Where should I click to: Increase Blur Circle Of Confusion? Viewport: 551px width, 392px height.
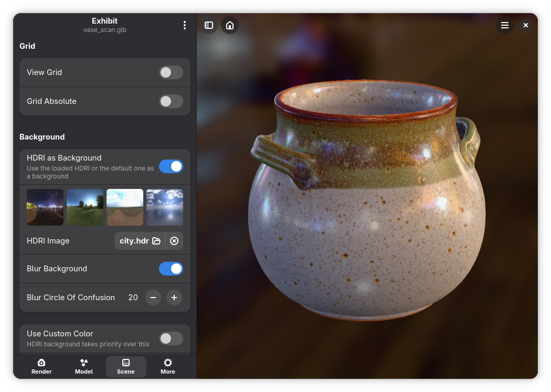[x=174, y=298]
